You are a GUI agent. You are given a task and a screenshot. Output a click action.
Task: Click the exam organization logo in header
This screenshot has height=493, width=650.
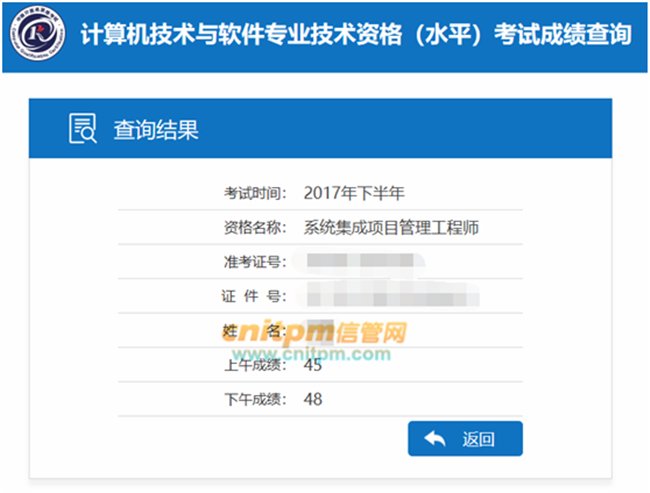coord(35,36)
